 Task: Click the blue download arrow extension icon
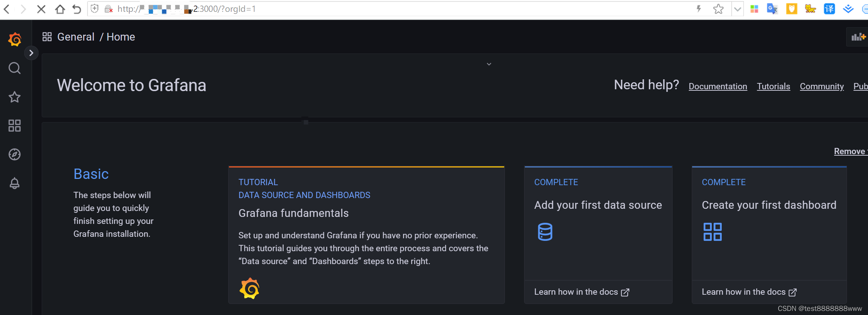pos(848,9)
